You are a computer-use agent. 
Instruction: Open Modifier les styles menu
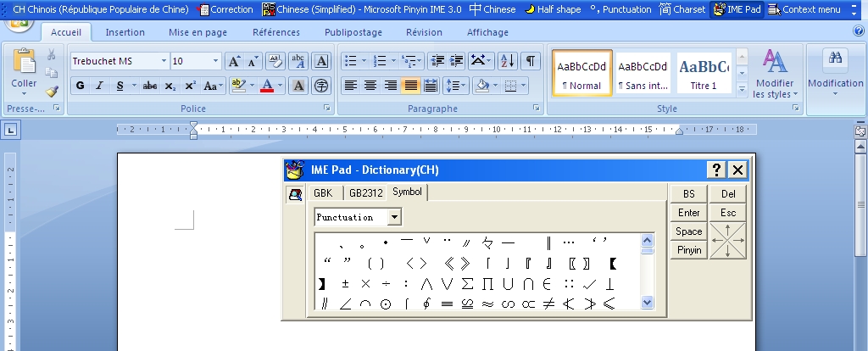pos(775,74)
